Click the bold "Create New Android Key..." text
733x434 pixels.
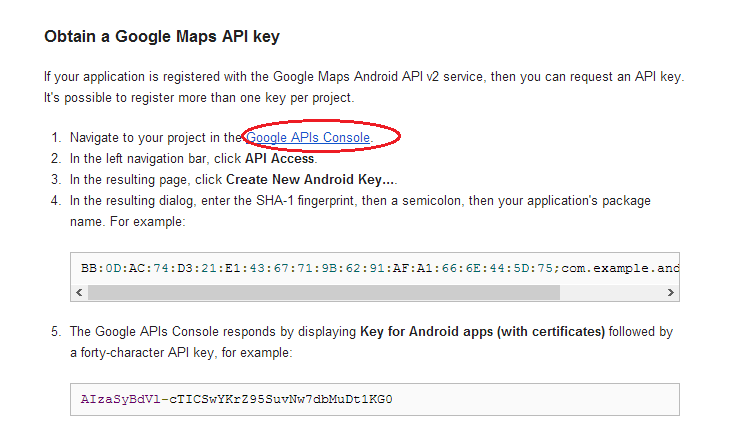(x=311, y=180)
